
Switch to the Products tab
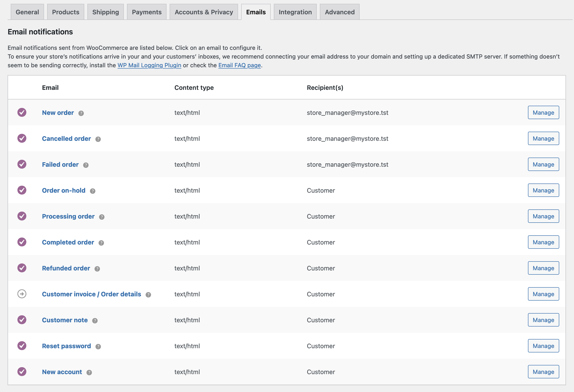tap(65, 12)
